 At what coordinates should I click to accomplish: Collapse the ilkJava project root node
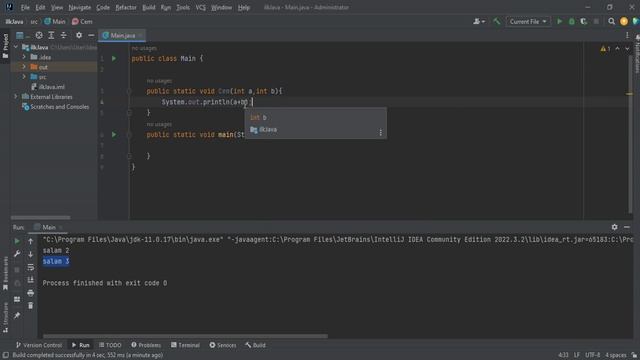pos(16,47)
